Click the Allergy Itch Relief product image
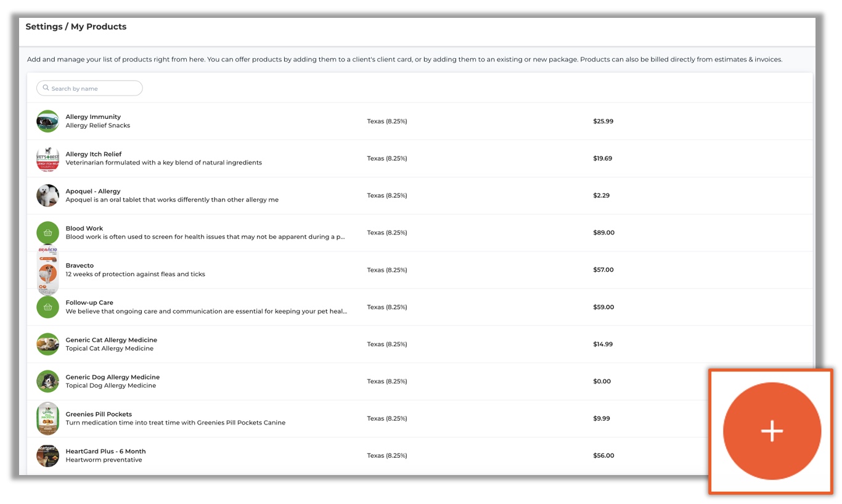This screenshot has width=842, height=504. tap(47, 159)
